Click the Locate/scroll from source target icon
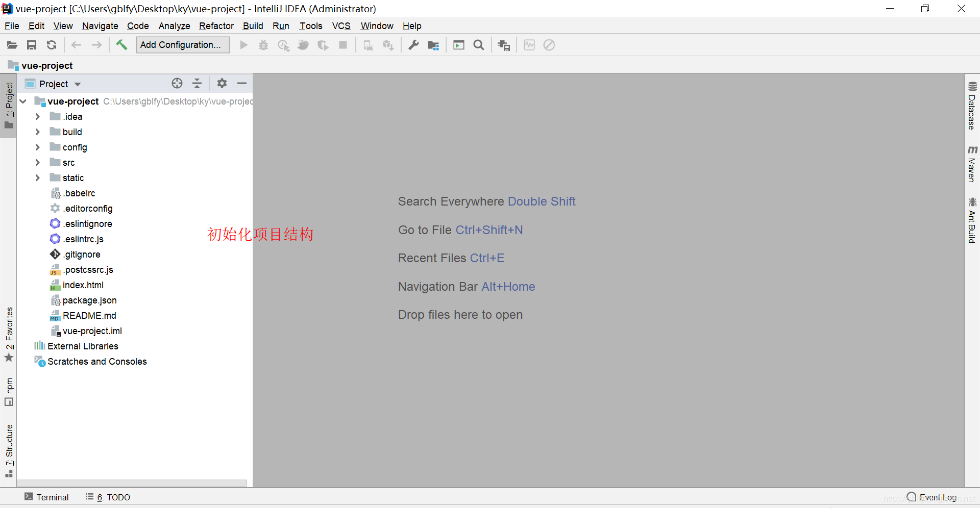 (x=177, y=84)
